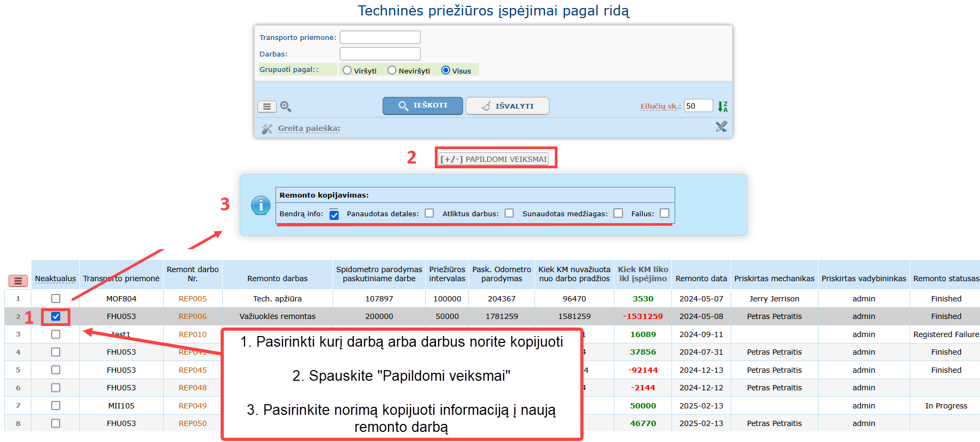This screenshot has height=442, width=980.
Task: Select the Viršyti radio option
Action: point(347,70)
